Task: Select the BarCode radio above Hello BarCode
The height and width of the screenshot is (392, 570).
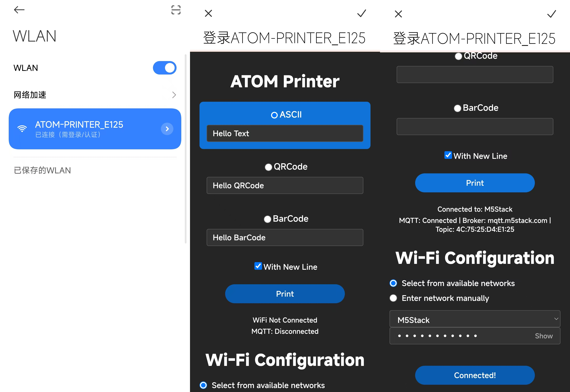Action: coord(267,219)
